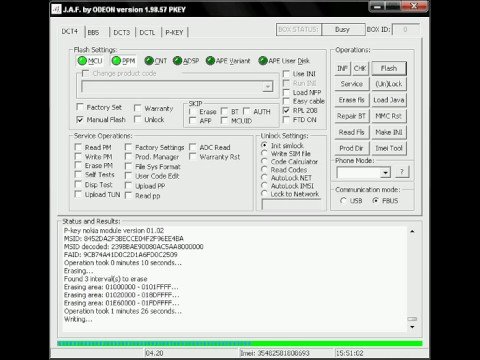480x360 pixels.
Task: Check the ADC Read option
Action: click(192, 147)
